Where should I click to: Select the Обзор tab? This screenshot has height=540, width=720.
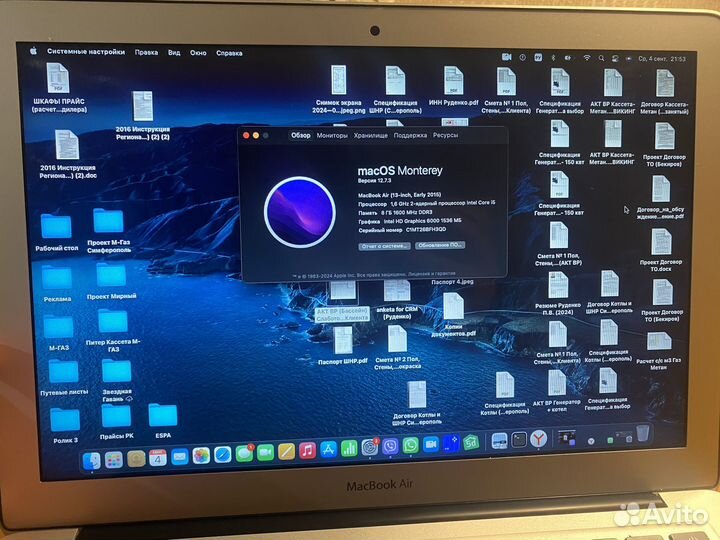tap(301, 135)
